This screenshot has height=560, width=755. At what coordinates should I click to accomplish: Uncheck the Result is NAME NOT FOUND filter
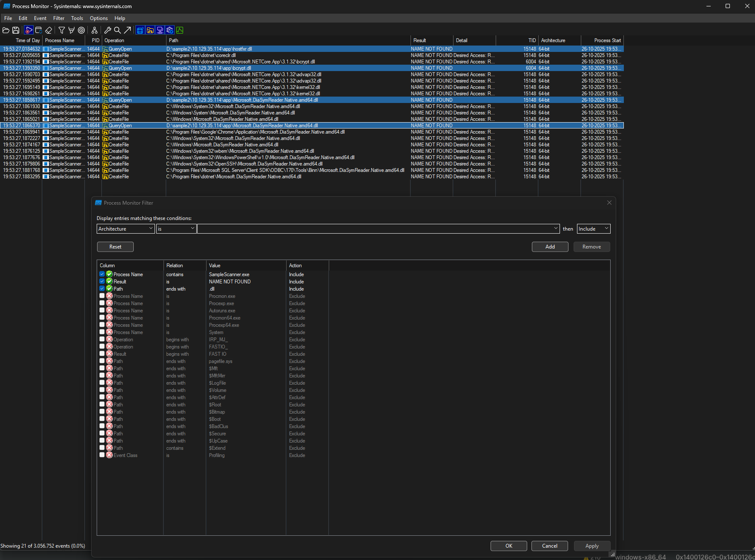(x=102, y=282)
